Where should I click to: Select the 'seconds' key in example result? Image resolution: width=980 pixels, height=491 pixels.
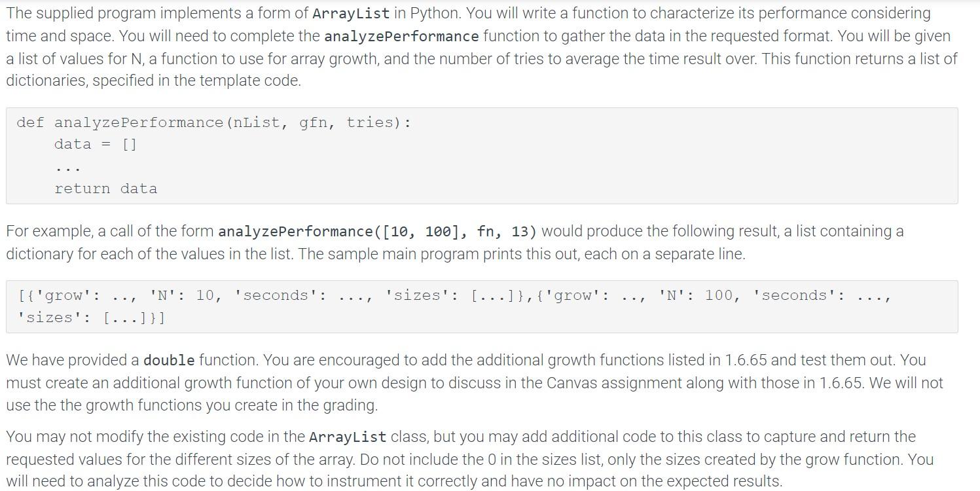click(x=275, y=295)
